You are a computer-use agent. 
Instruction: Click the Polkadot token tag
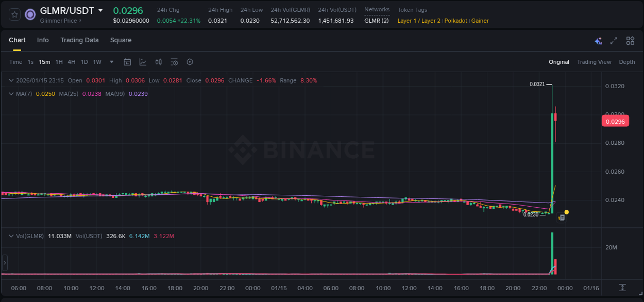tap(455, 21)
